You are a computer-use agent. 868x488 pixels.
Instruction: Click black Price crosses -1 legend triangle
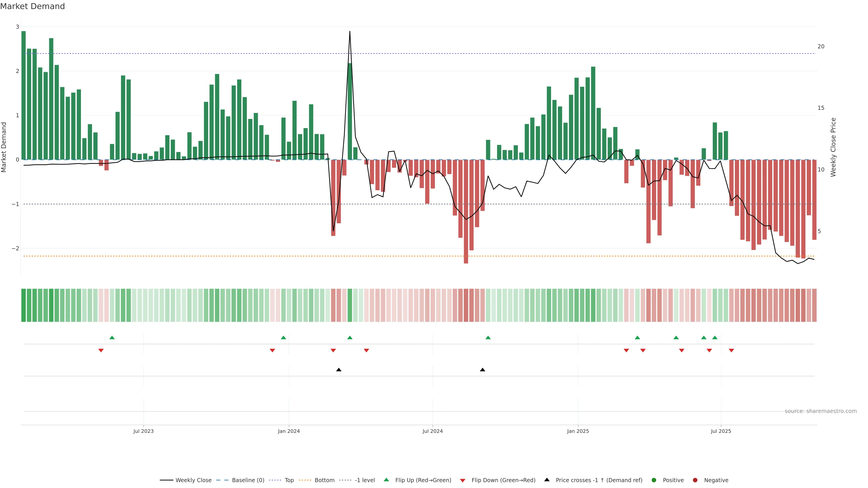tap(547, 480)
